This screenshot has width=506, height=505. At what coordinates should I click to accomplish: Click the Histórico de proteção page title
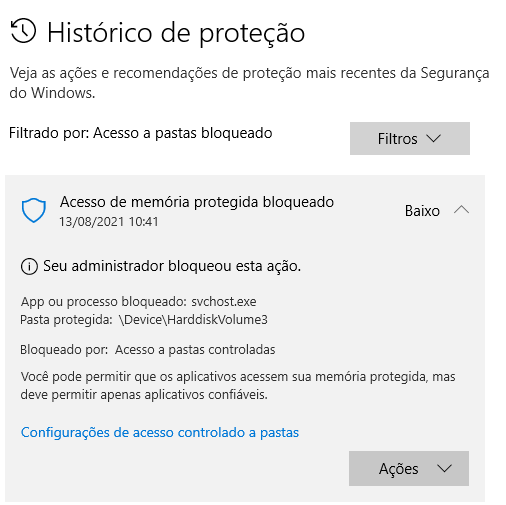[x=176, y=33]
